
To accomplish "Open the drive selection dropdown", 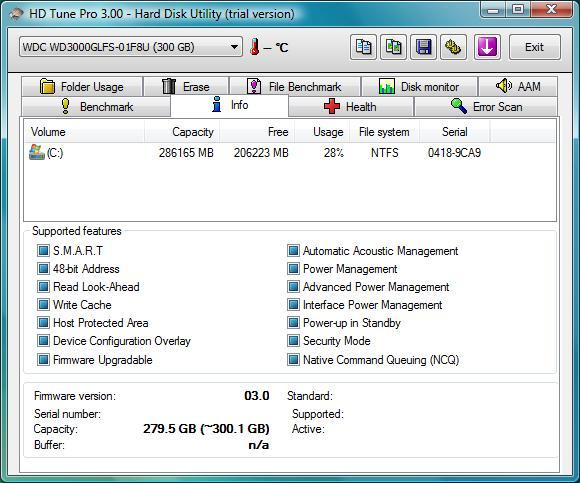I will 131,47.
